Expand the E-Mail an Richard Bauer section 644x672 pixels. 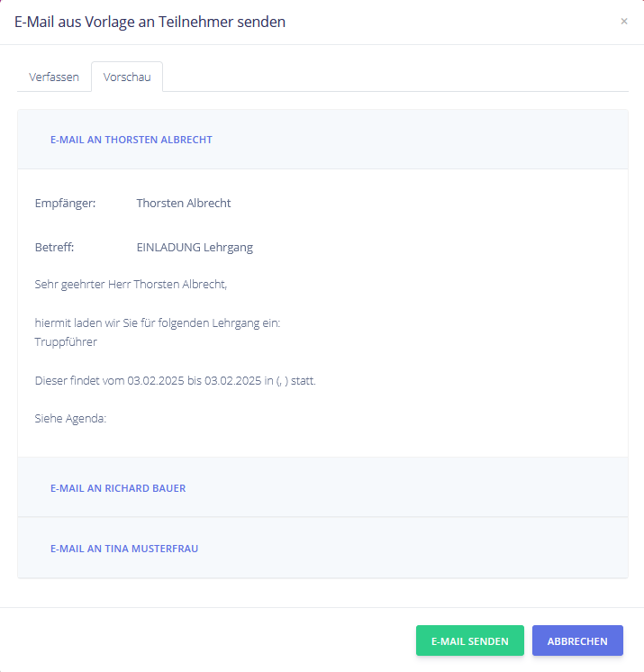[118, 488]
